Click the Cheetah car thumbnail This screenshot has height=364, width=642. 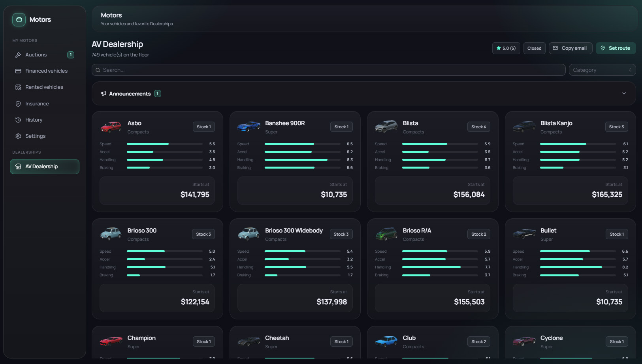pos(249,341)
